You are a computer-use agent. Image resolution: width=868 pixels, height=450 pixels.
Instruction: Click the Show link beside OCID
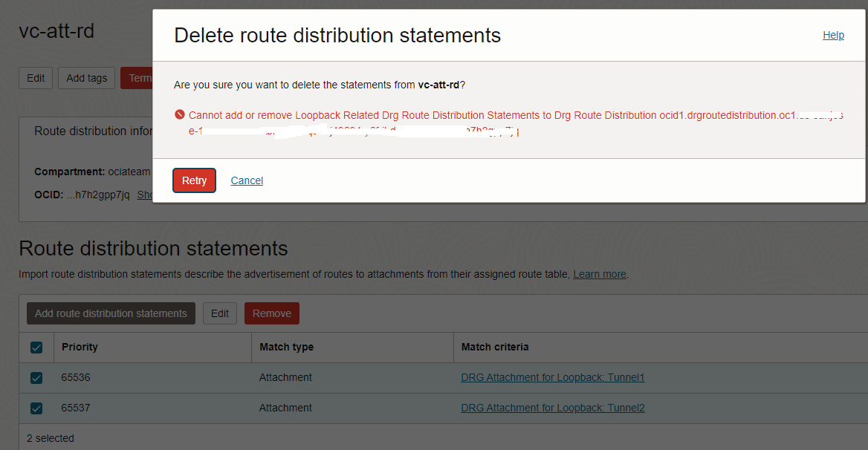[146, 195]
